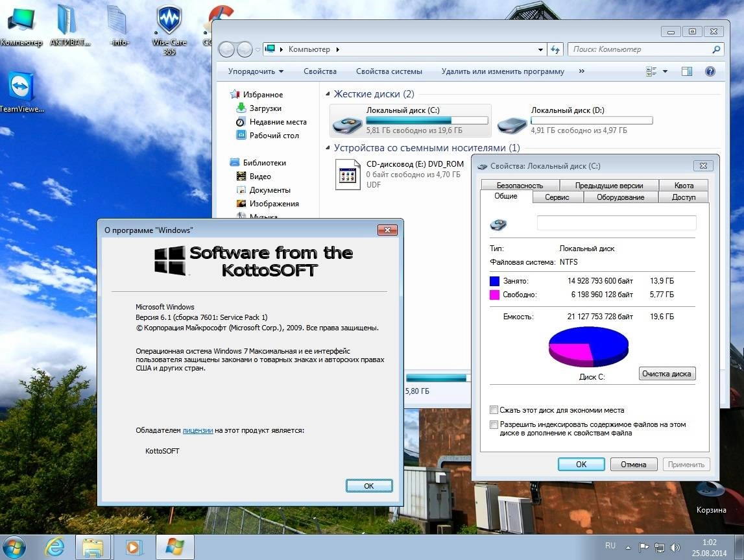Enable Сжать этот диск checkbox
744x560 pixels.
tap(494, 409)
